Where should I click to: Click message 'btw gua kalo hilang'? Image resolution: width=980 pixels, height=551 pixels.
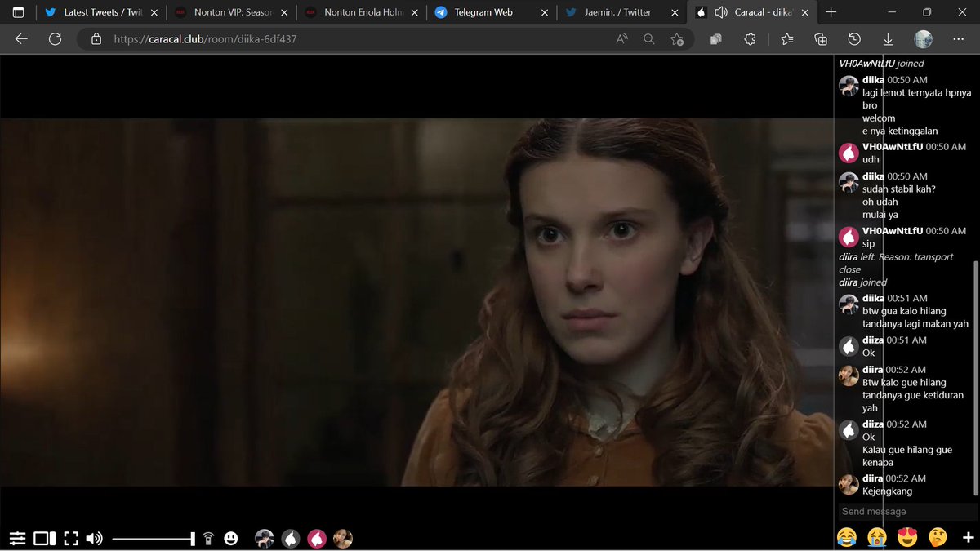pos(904,311)
